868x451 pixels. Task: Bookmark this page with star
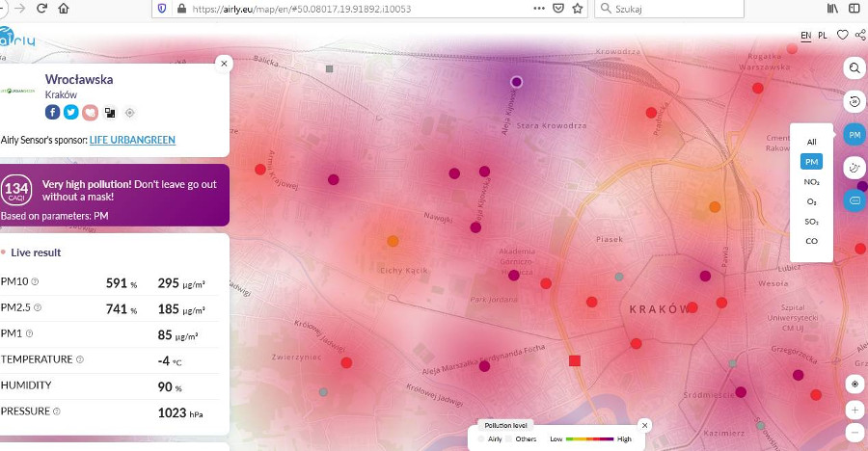click(x=578, y=9)
